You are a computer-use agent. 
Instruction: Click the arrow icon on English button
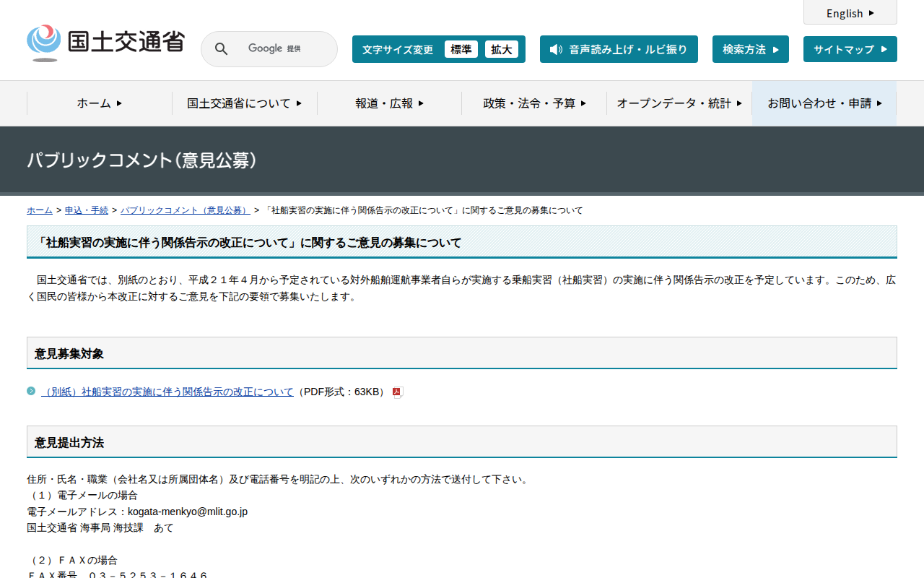871,13
